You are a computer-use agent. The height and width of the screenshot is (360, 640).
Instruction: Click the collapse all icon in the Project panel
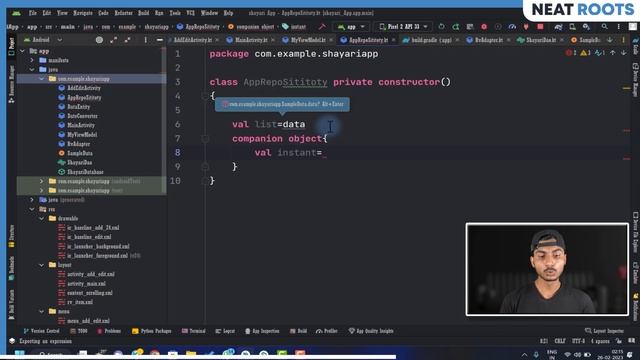(128, 40)
